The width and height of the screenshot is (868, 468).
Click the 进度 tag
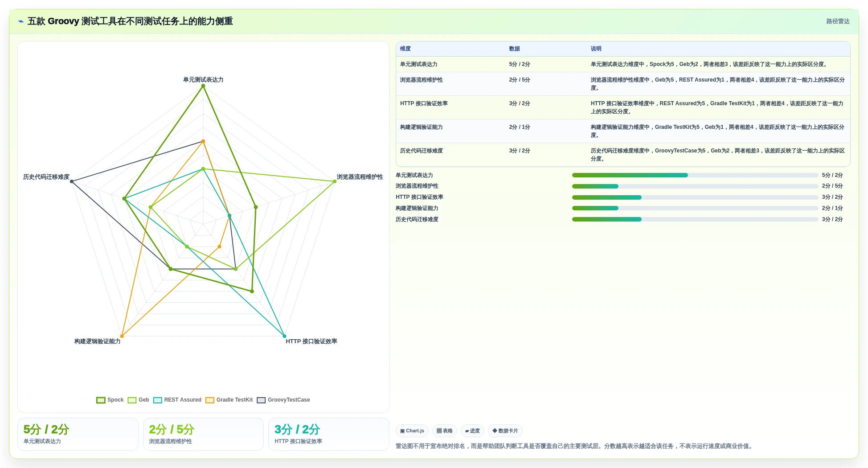[472, 431]
